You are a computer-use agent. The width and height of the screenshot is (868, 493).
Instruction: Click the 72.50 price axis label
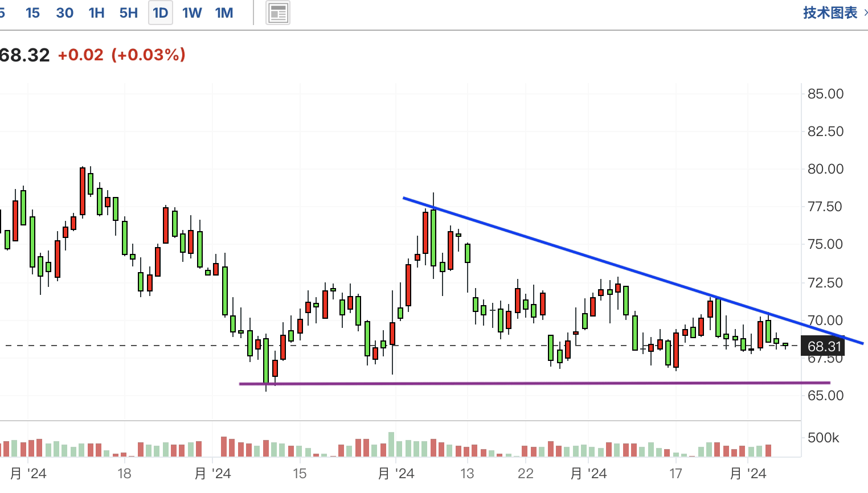click(825, 283)
